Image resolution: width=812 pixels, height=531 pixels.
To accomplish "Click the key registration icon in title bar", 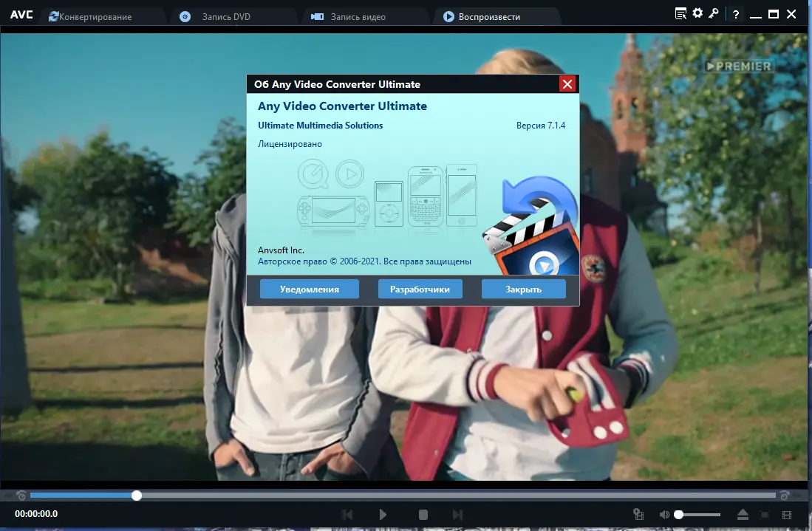I will pyautogui.click(x=712, y=13).
